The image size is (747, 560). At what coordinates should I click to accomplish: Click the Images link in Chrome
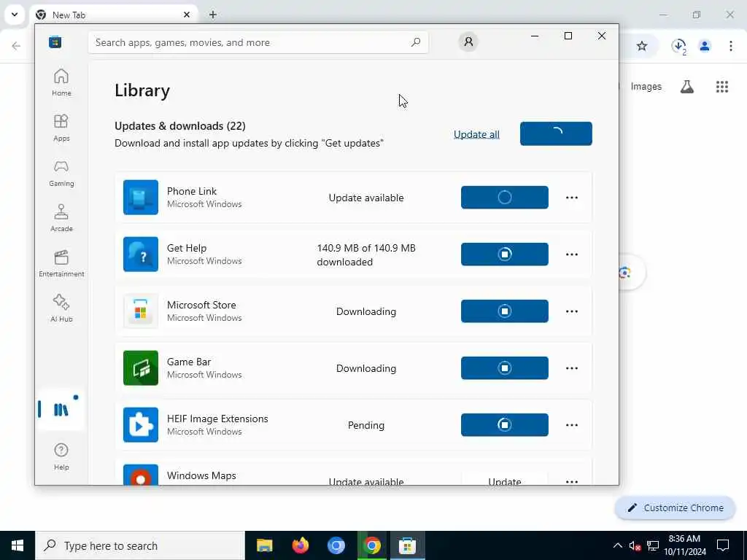646,87
